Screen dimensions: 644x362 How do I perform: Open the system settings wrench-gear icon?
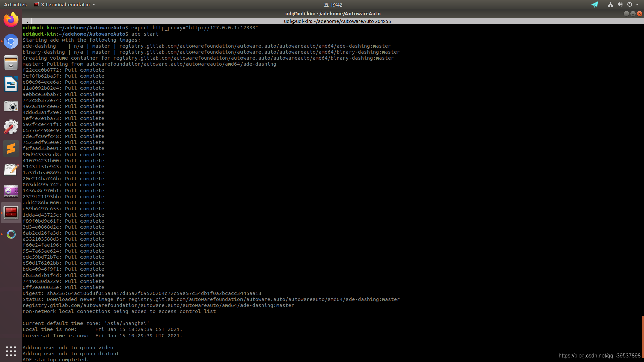tap(11, 127)
